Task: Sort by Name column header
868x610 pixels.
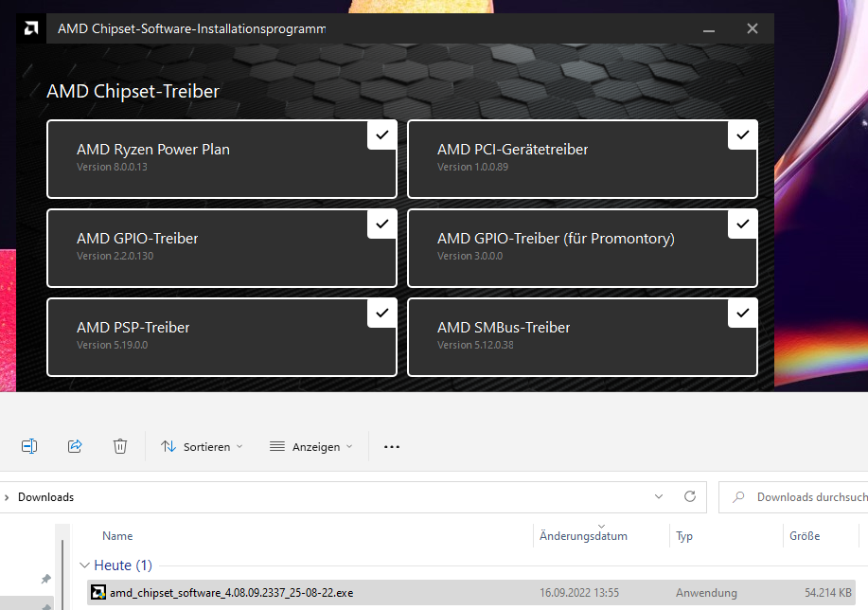Action: click(117, 536)
